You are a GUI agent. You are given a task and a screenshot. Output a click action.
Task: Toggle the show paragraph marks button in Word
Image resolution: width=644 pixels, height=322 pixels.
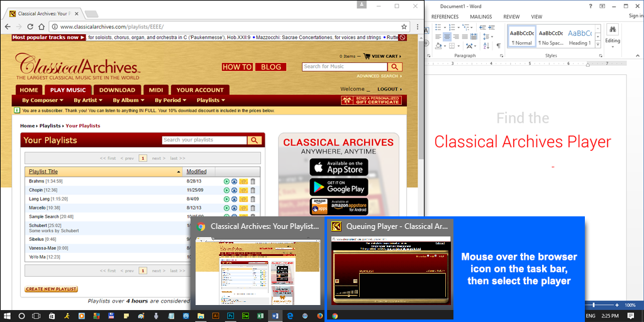[498, 46]
